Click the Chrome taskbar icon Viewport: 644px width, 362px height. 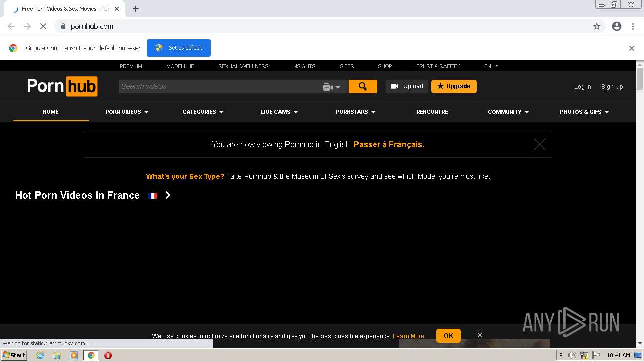click(91, 355)
